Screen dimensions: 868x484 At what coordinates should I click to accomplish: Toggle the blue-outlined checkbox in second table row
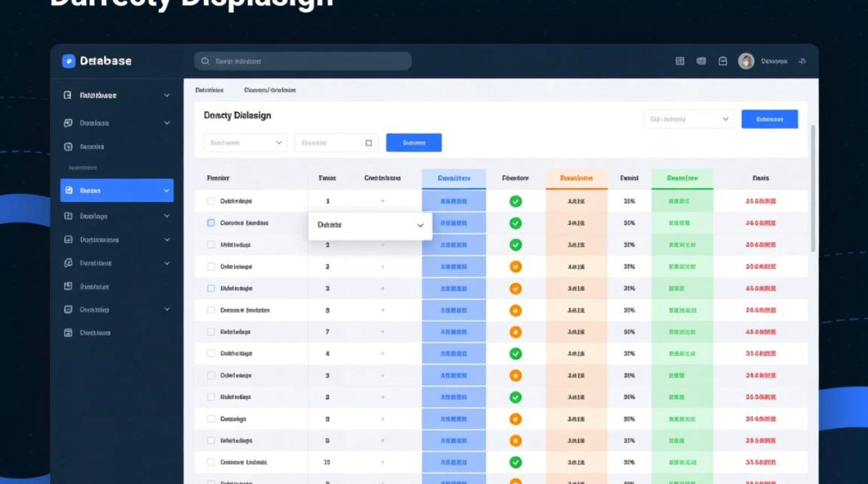211,223
